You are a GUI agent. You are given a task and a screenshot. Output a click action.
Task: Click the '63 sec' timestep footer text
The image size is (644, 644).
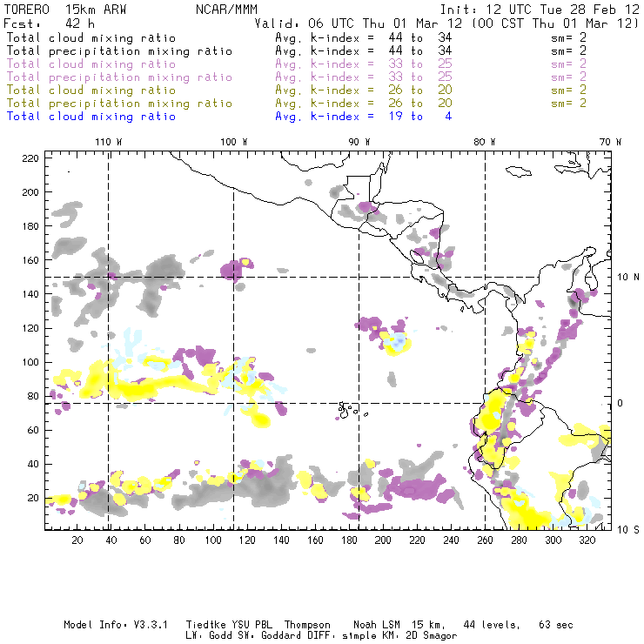tap(556, 625)
